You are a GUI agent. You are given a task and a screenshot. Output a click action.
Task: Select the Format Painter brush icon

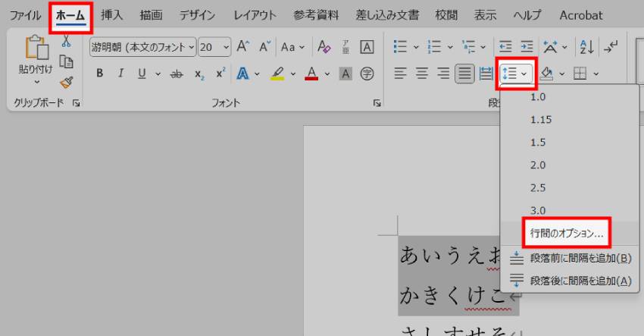coord(66,82)
